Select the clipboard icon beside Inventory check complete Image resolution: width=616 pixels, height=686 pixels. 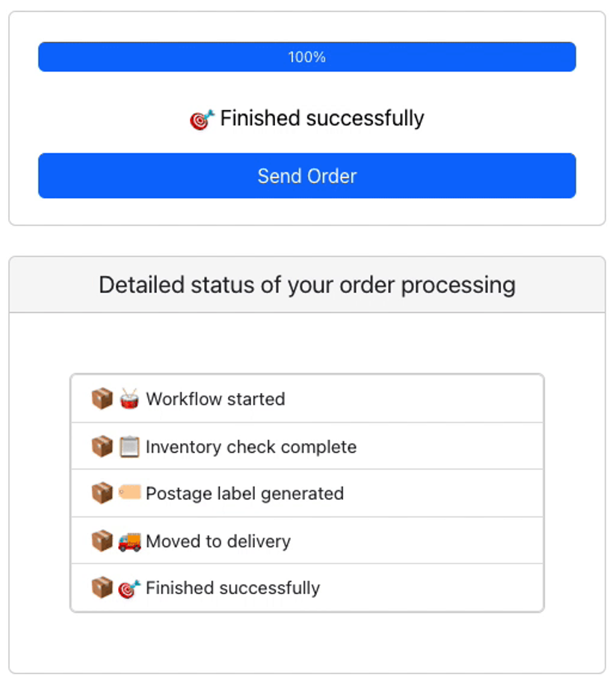(x=129, y=447)
